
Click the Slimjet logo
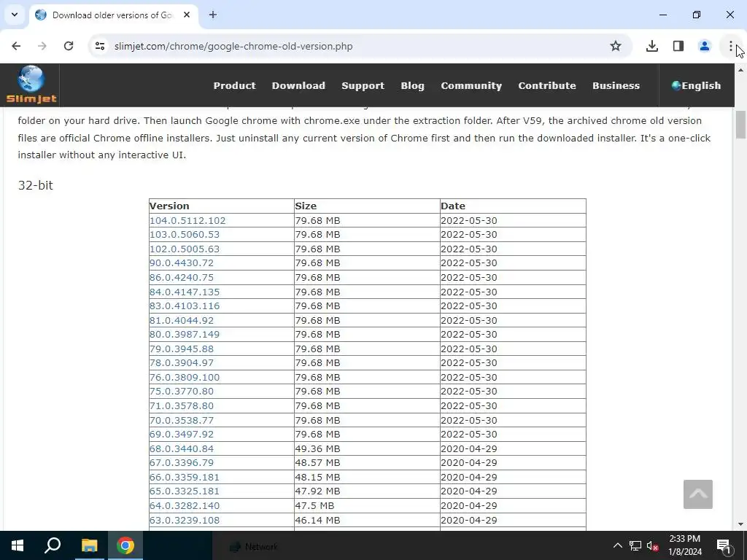(x=31, y=85)
